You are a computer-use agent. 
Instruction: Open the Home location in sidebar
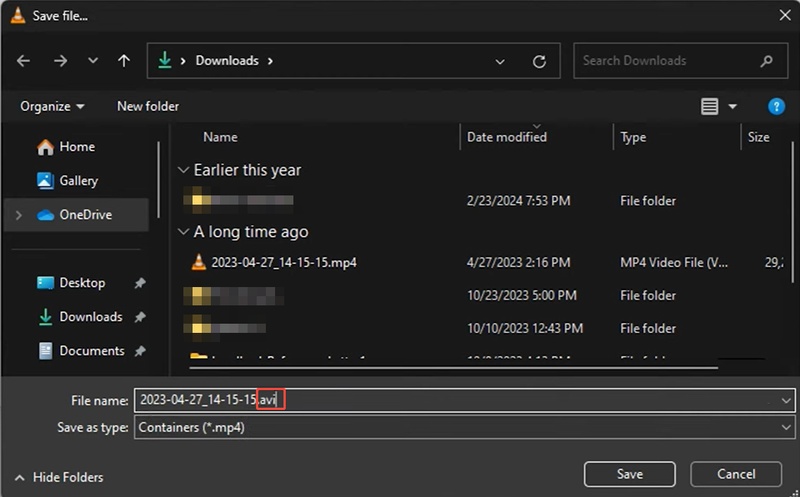(77, 147)
